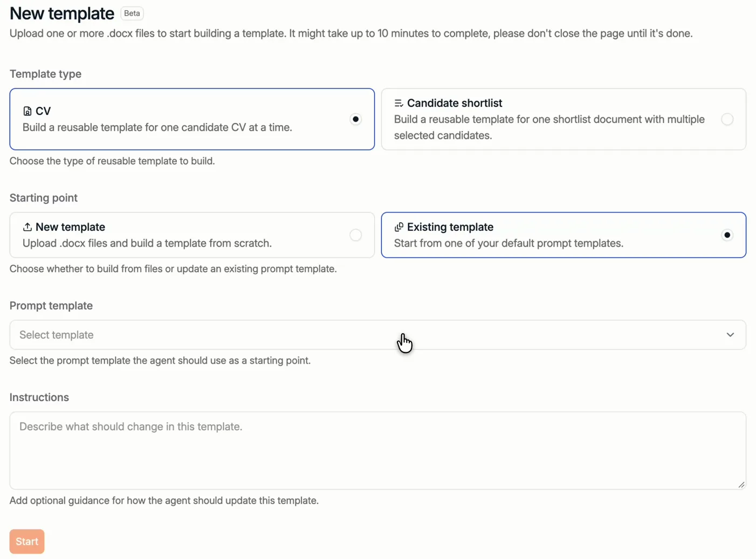Click the New template upload icon
The image size is (756, 559).
click(x=27, y=227)
